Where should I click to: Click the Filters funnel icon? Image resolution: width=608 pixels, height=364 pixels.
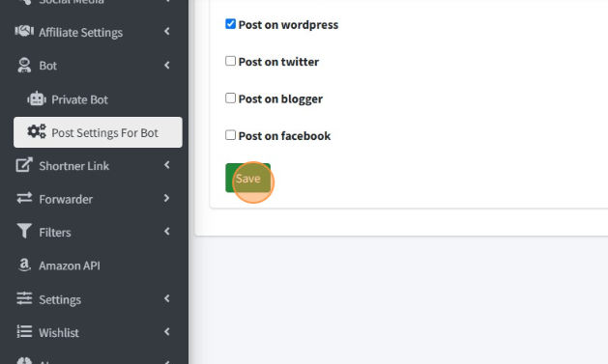pos(24,231)
